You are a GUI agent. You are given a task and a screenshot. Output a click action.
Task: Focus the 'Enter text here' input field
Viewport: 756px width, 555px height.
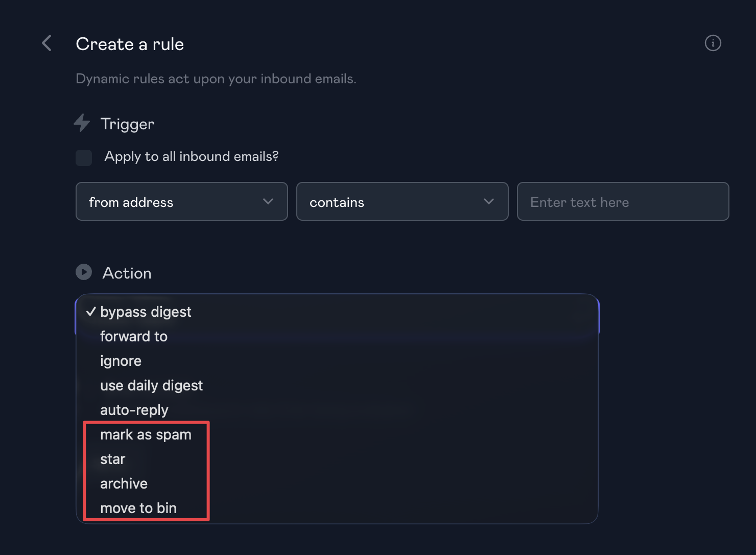click(x=623, y=202)
